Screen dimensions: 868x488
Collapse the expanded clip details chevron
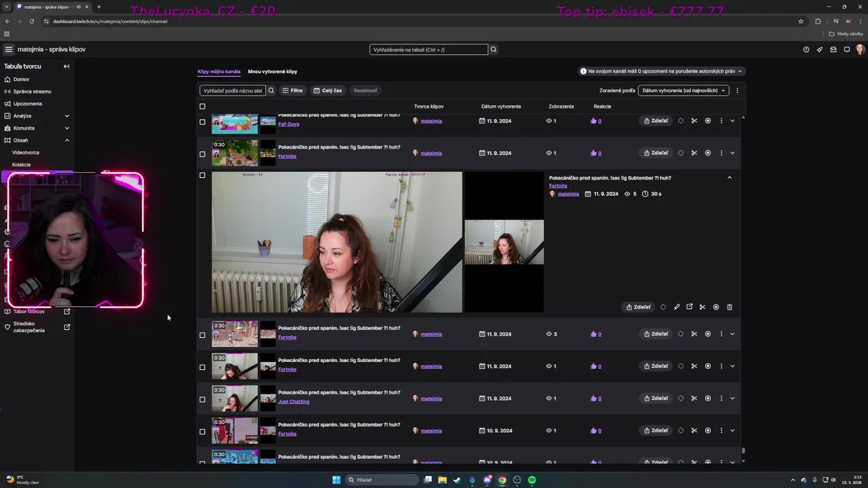(x=730, y=178)
